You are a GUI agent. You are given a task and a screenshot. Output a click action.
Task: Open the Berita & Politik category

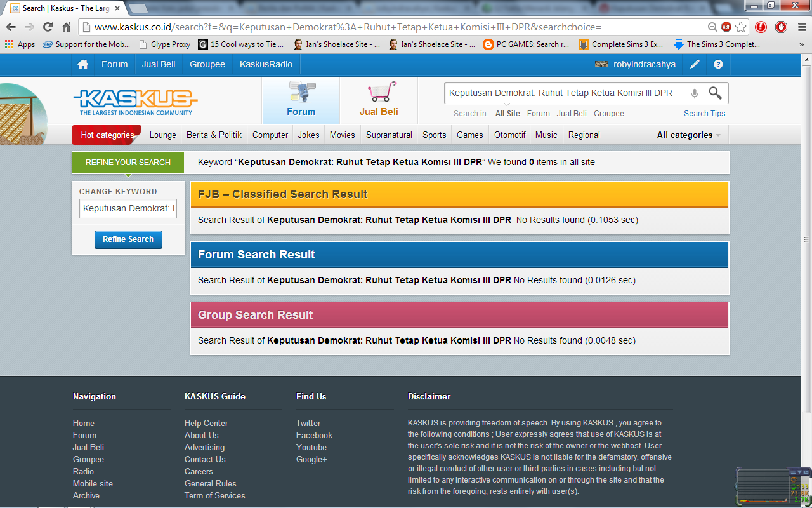click(214, 135)
